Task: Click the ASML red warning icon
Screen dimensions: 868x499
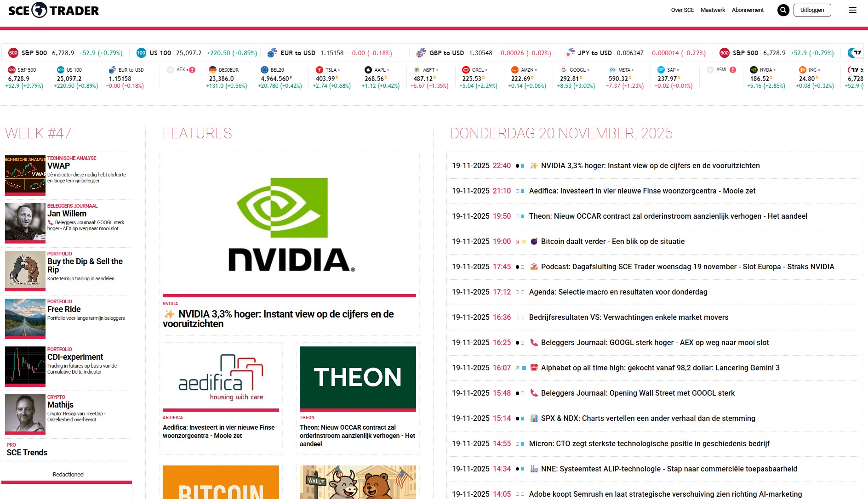Action: pyautogui.click(x=733, y=70)
